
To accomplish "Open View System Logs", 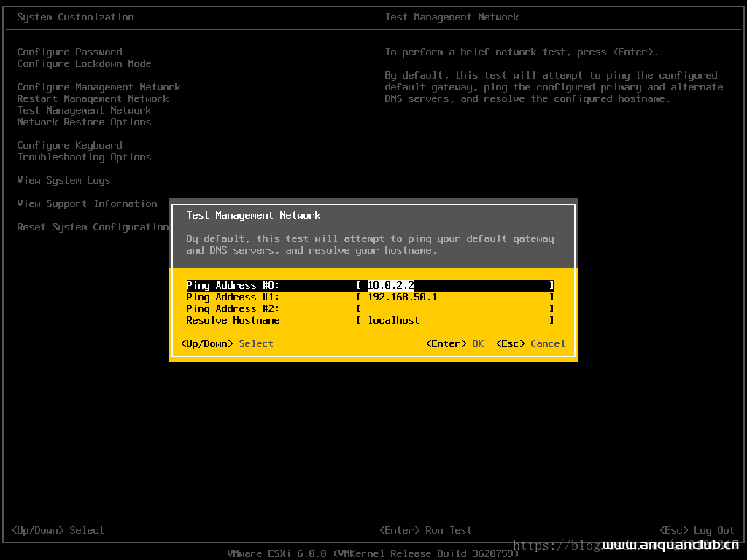I will click(63, 180).
